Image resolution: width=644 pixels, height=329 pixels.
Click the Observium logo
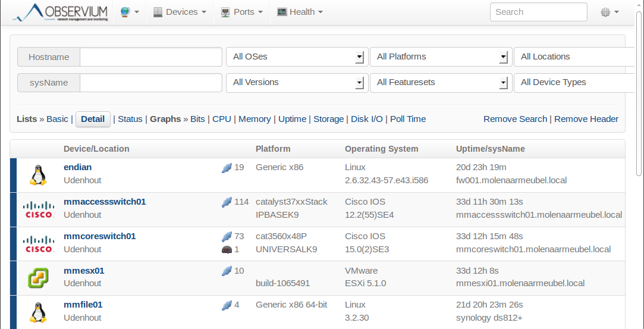coord(61,12)
